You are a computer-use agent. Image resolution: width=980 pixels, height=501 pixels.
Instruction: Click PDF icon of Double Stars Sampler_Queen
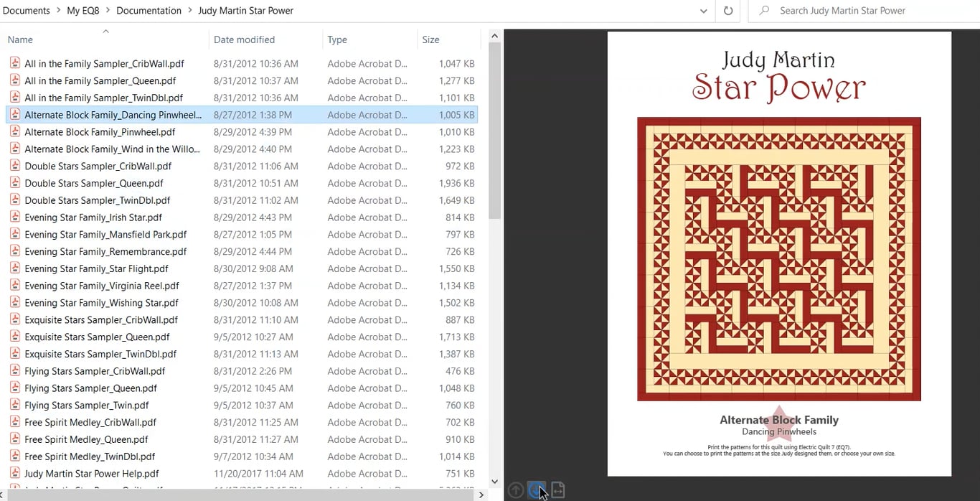(x=15, y=183)
